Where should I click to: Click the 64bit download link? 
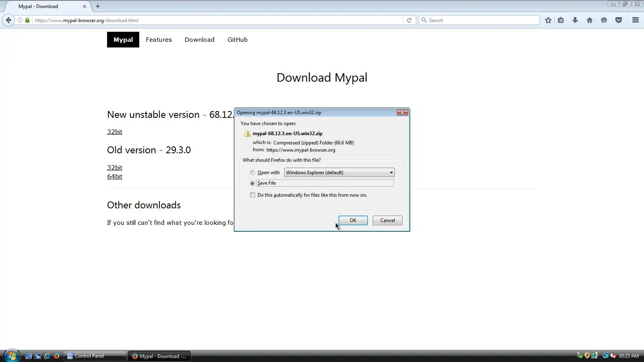(x=115, y=177)
